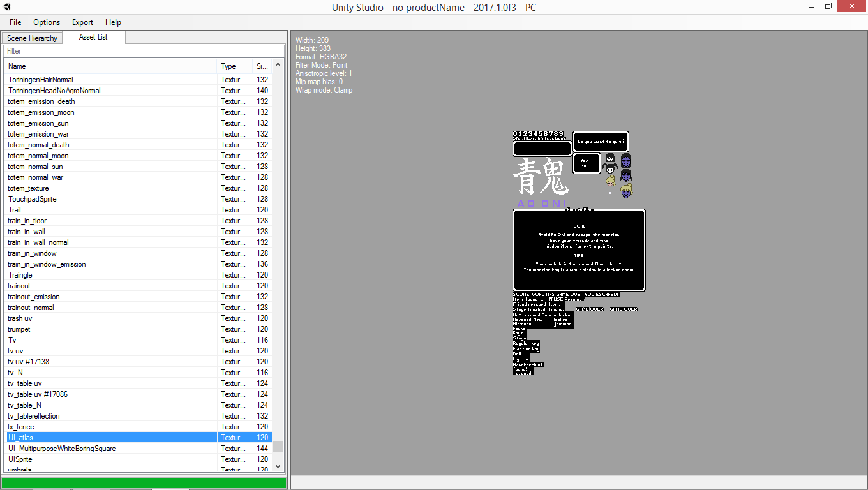Select the UISprite asset row
868x490 pixels.
pyautogui.click(x=138, y=459)
